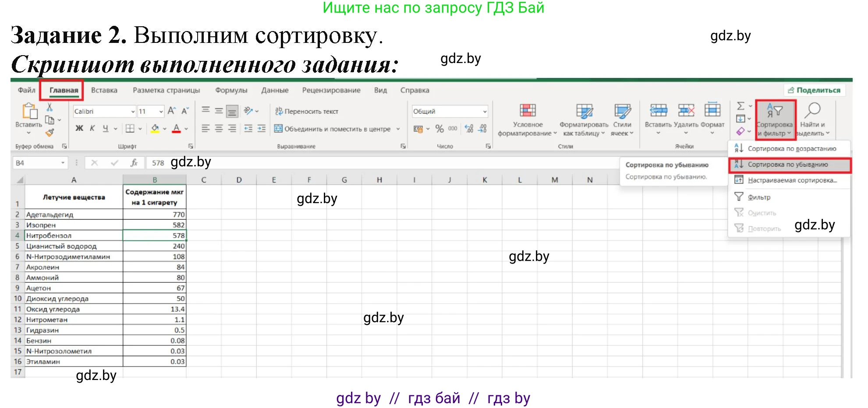The height and width of the screenshot is (408, 868).
Task: Select the Percent style icon
Action: coord(439,128)
